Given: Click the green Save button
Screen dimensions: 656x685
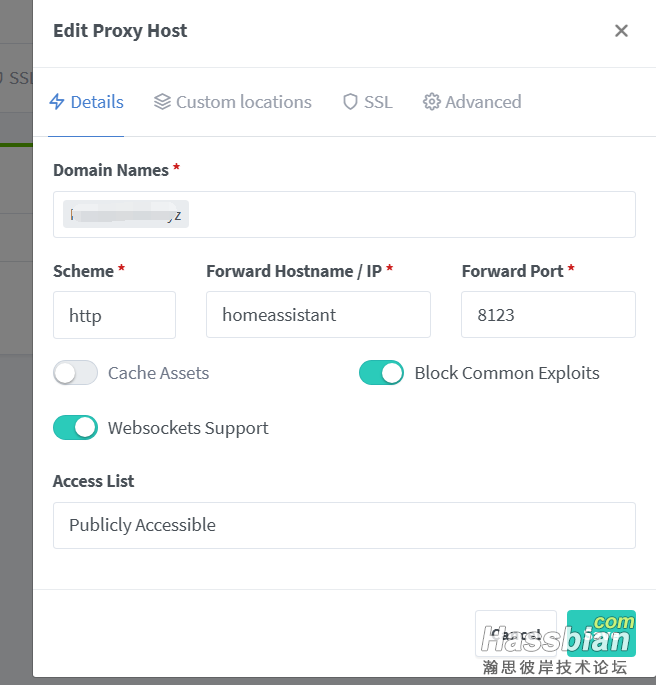Looking at the screenshot, I should (601, 633).
